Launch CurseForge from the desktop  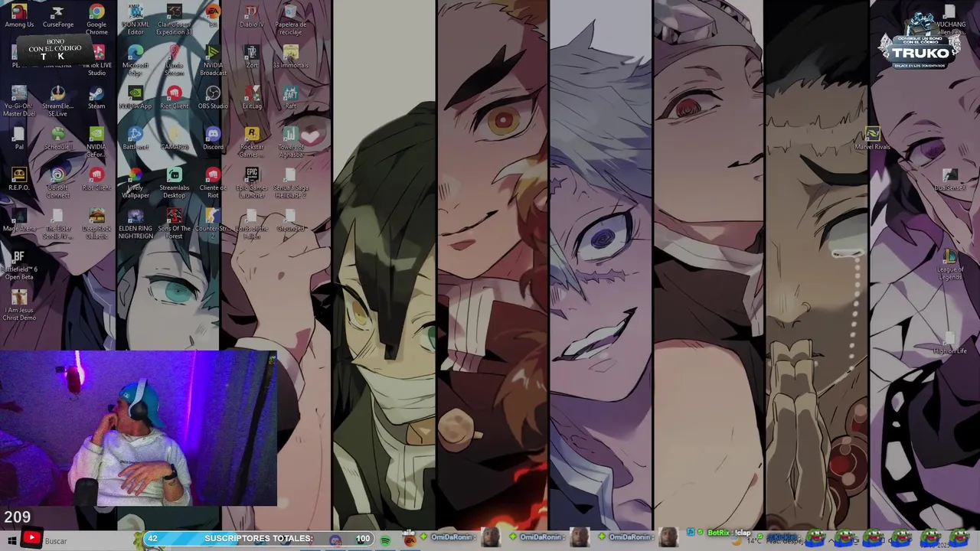(x=58, y=16)
